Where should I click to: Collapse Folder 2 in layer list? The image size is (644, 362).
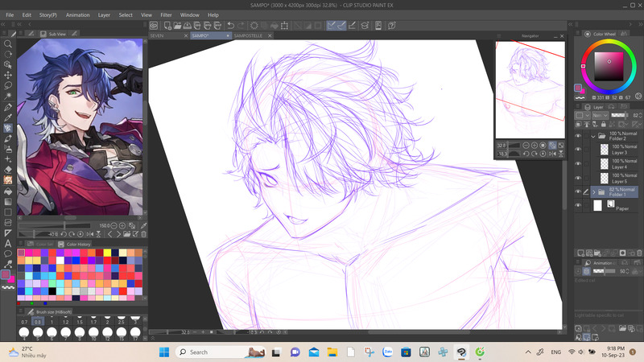[x=594, y=137]
